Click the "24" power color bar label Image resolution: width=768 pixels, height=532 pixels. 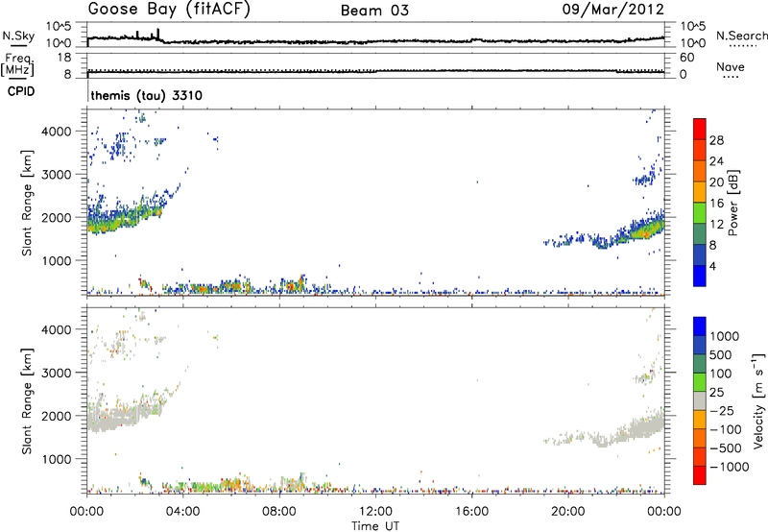tap(716, 161)
